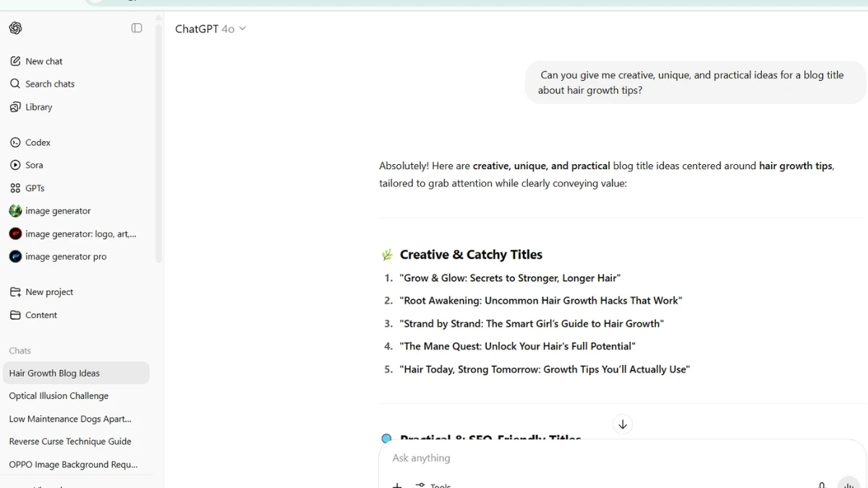
Task: Click title "Root Awakening: Uncommon Hair Growth Hacks"
Action: point(540,301)
